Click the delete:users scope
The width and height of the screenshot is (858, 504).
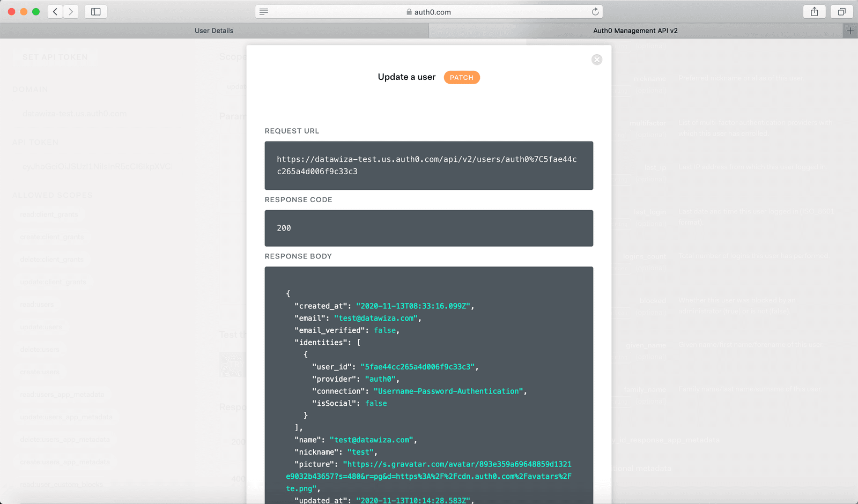point(40,350)
